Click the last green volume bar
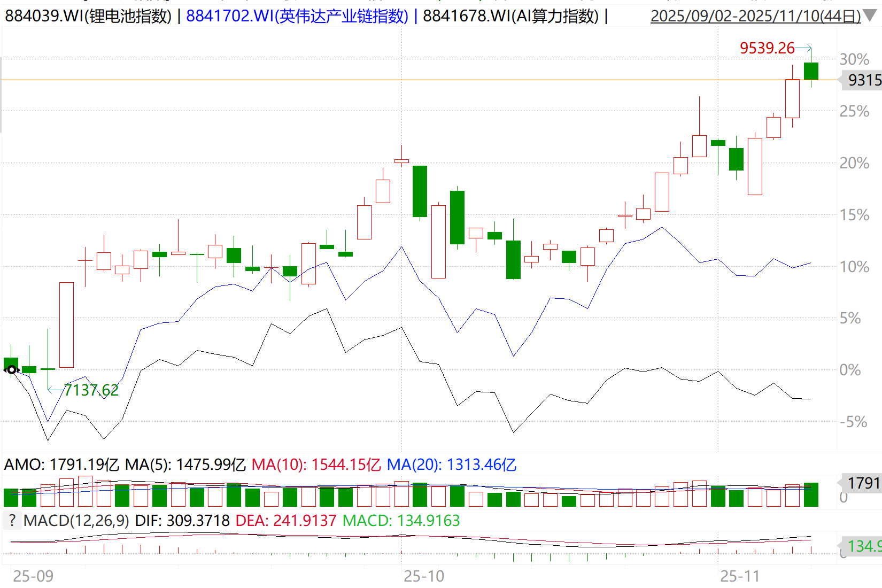 pos(811,494)
